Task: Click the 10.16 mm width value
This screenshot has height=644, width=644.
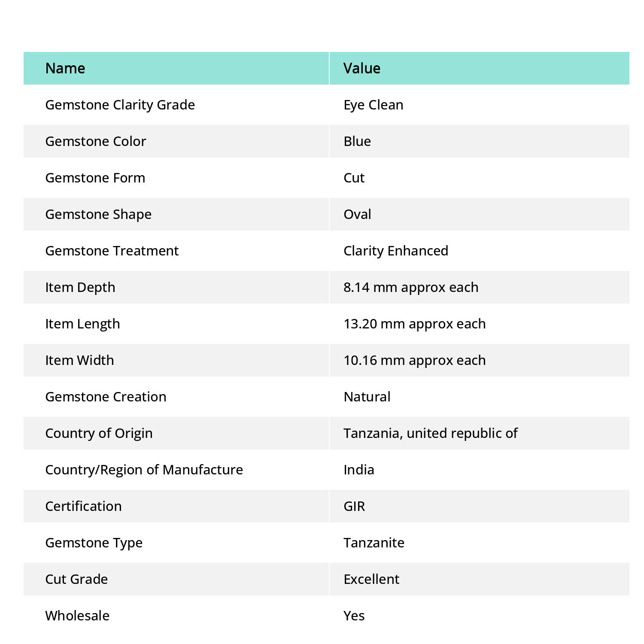Action: pos(415,360)
